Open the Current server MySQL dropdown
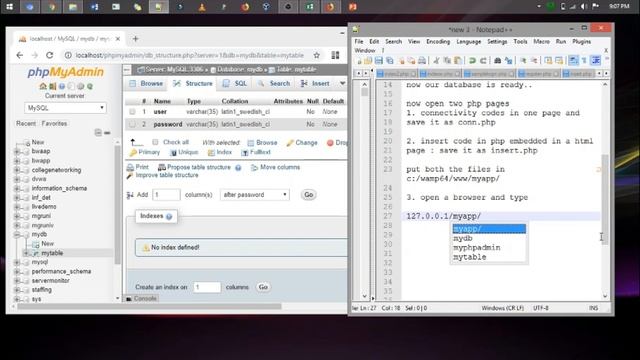 pos(65,108)
